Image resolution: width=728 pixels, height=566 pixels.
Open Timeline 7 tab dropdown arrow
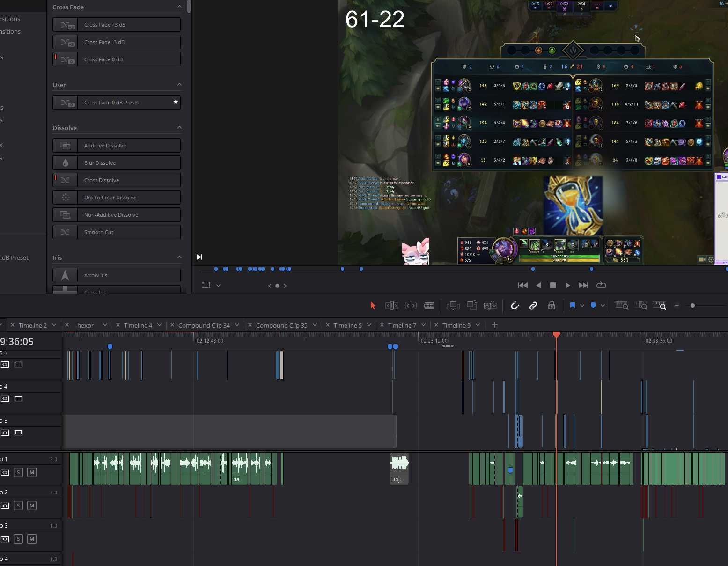tap(423, 325)
